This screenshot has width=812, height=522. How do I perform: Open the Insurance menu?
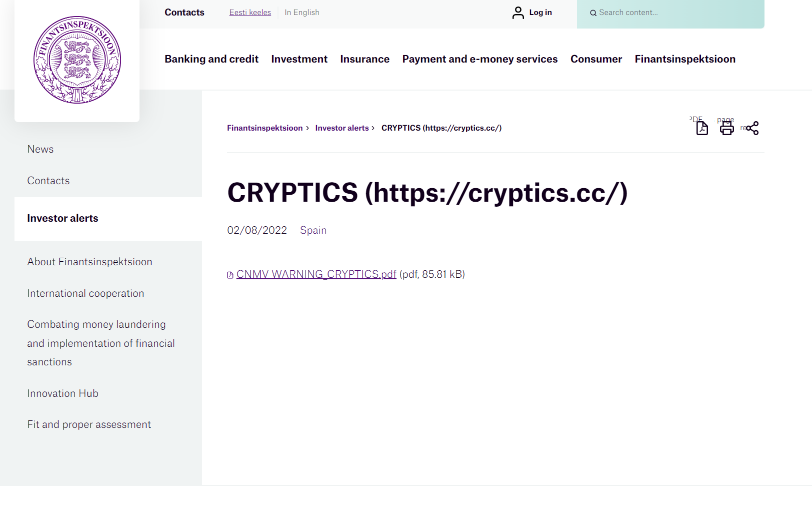364,59
